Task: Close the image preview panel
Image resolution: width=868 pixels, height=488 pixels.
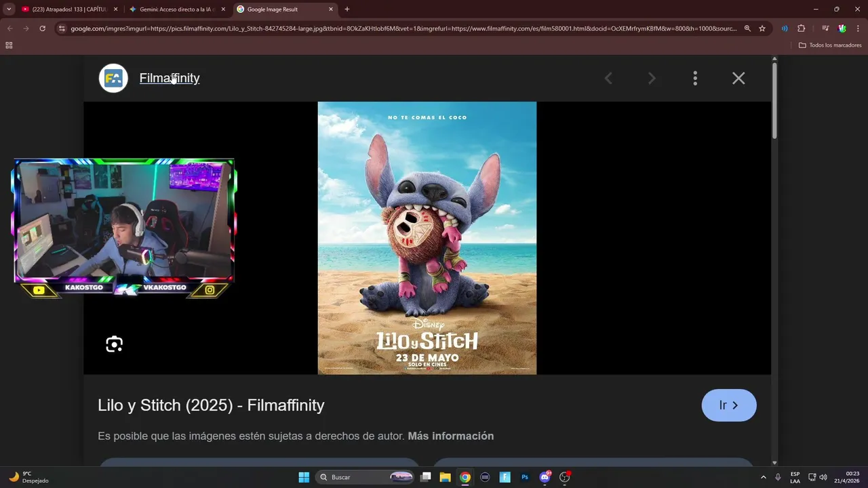Action: coord(738,79)
